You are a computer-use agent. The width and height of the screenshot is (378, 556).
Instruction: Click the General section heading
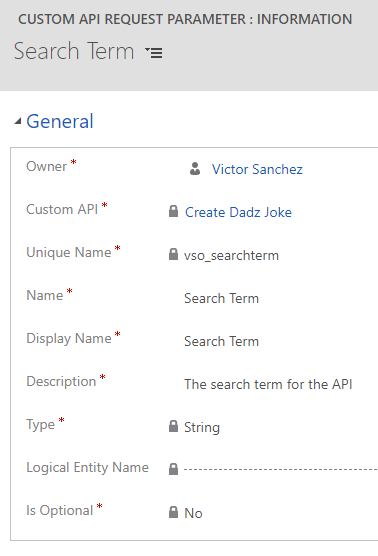pyautogui.click(x=60, y=121)
